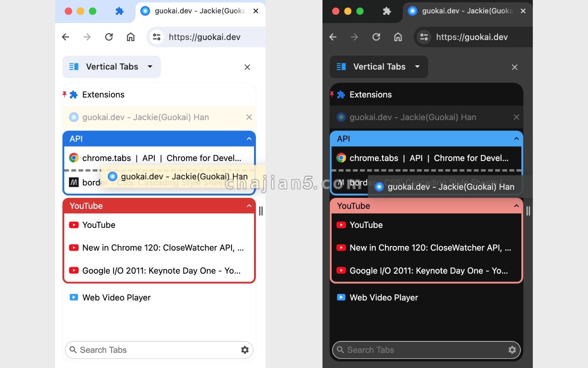Viewport: 588px width, 368px height.
Task: Go home in light browser window
Action: point(131,37)
